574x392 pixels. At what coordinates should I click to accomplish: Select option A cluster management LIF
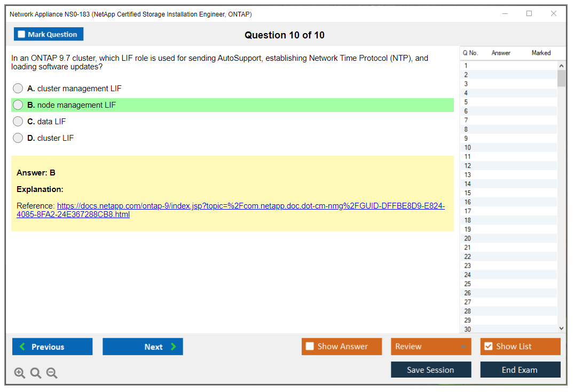point(18,89)
